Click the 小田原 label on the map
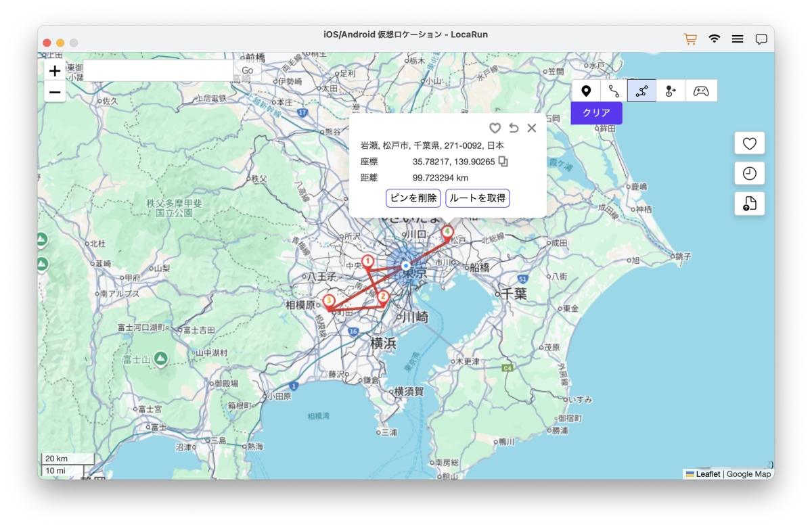The height and width of the screenshot is (529, 812). click(279, 396)
